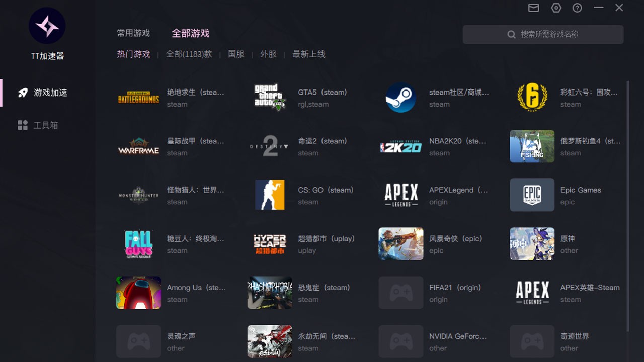Screen dimensions: 644x362
Task: Filter games by 国服
Action: [236, 54]
